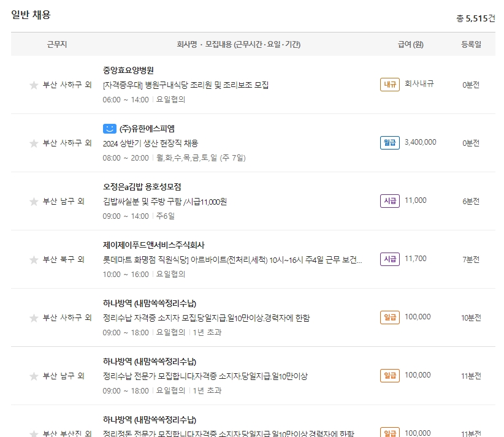Click the 부산 남구 외 location text
Screen dimensions: 504x437
(64, 201)
